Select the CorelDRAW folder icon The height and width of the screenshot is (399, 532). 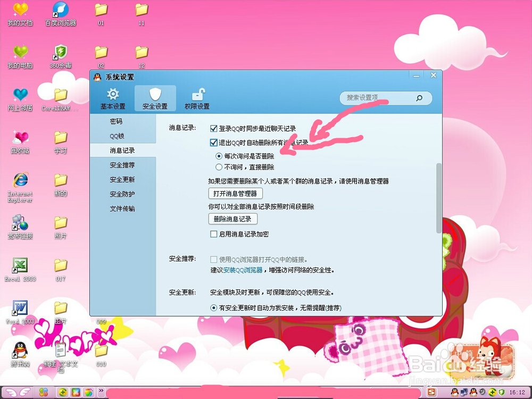[61, 99]
